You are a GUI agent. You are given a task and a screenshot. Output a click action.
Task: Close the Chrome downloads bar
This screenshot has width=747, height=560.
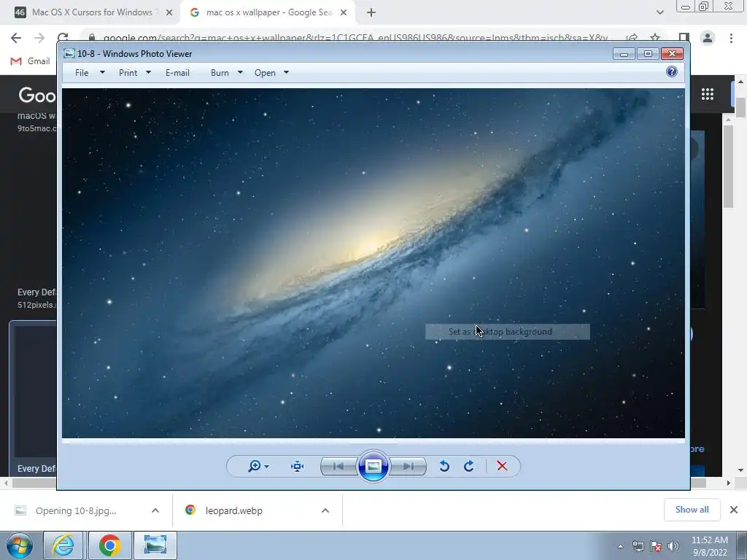734,510
